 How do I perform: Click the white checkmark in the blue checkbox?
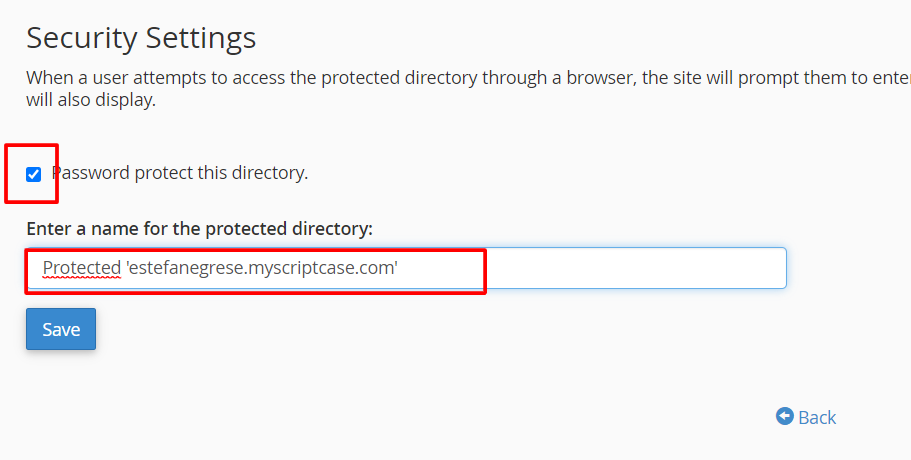click(34, 174)
